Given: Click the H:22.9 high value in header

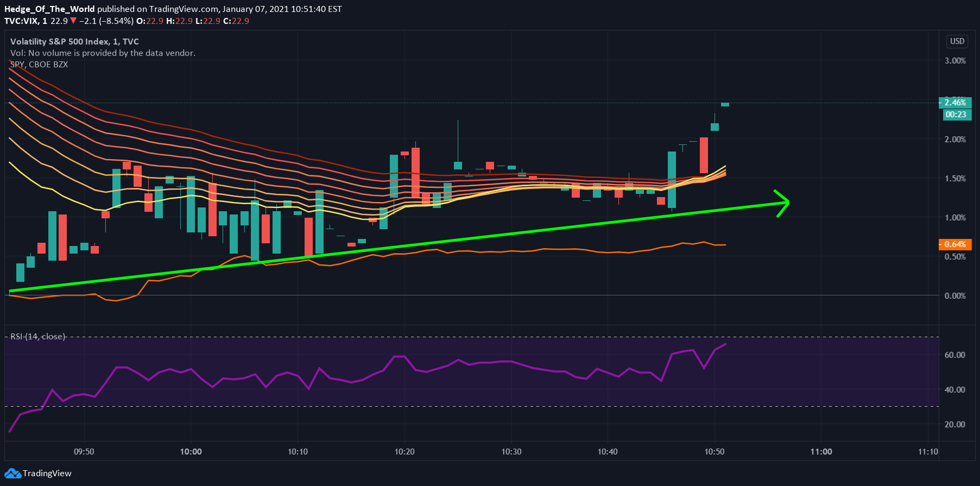Looking at the screenshot, I should pos(179,21).
